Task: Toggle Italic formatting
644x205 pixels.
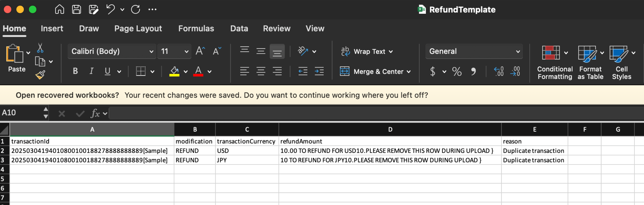Action: tap(91, 71)
